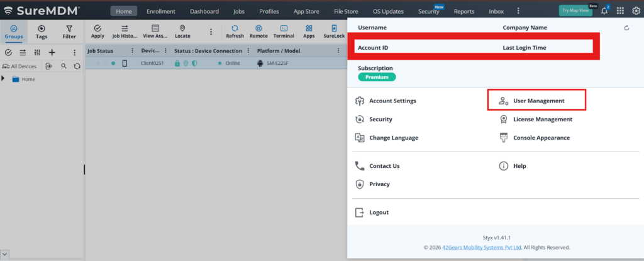Click the Apps toolbar icon
Image resolution: width=644 pixels, height=261 pixels.
coord(309,31)
